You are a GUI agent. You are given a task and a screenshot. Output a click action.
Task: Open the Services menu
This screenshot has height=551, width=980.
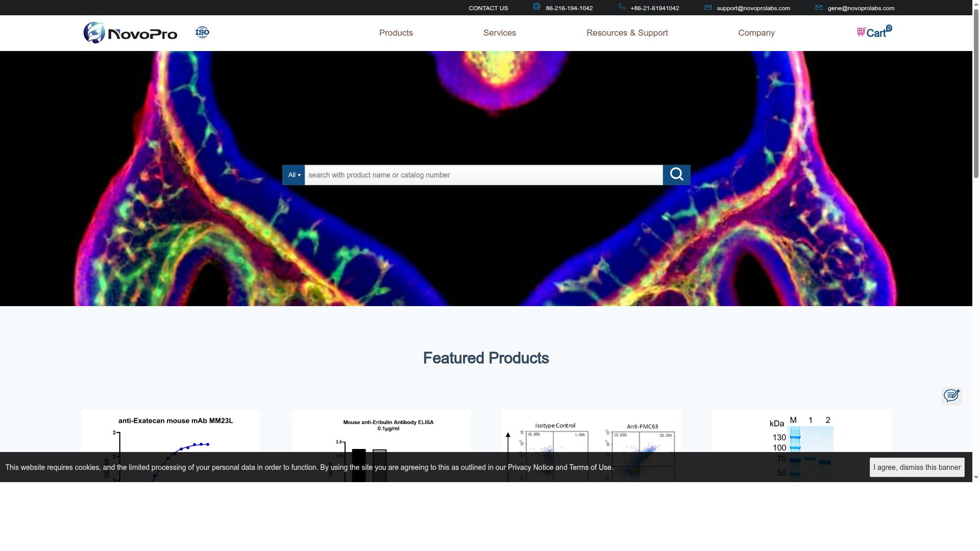(500, 33)
